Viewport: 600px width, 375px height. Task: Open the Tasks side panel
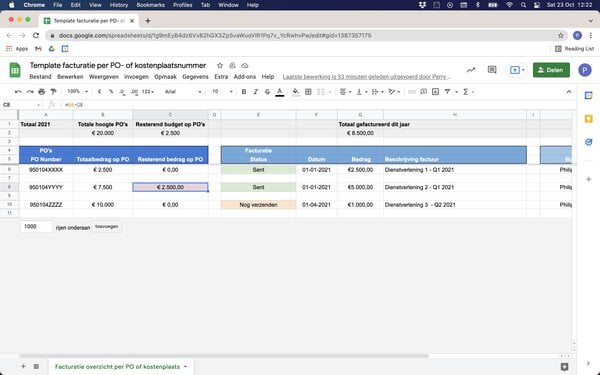click(589, 142)
